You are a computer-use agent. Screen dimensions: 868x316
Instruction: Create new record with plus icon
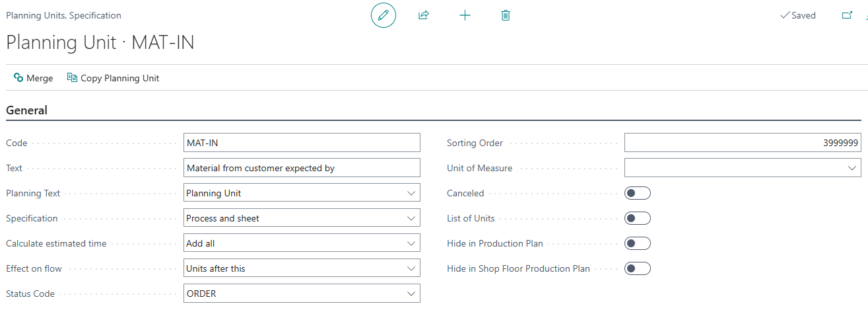click(465, 15)
